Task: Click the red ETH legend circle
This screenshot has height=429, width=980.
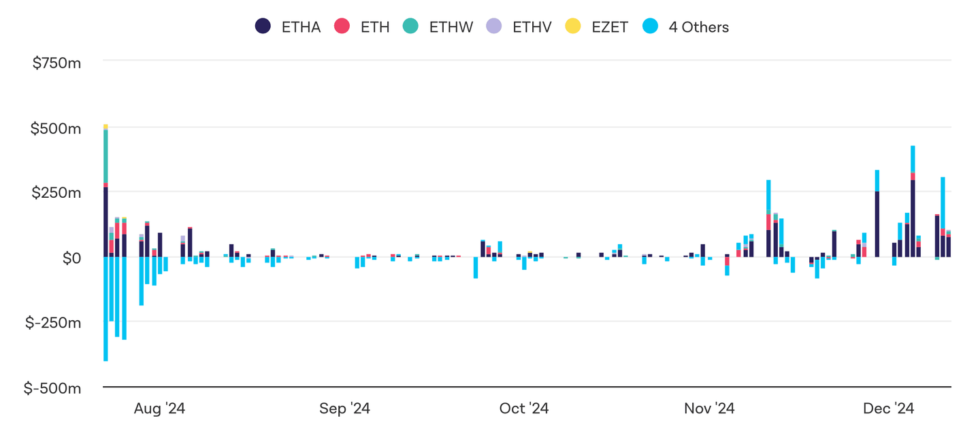Action: pos(342,27)
